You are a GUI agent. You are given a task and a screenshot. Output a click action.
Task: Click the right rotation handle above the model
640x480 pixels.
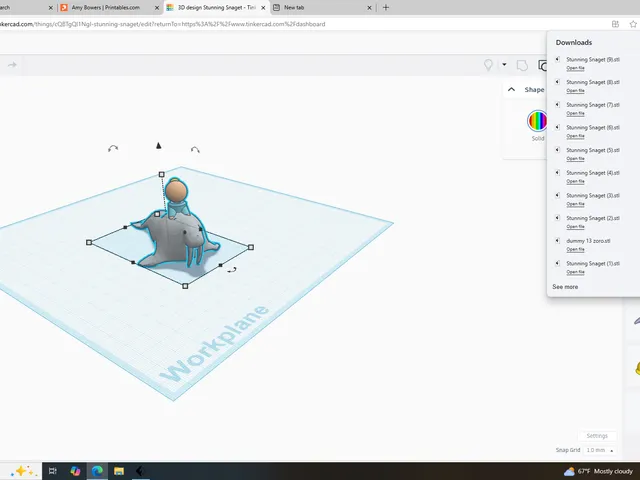tap(195, 150)
